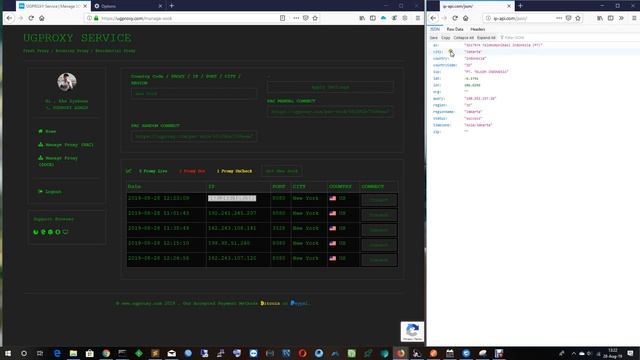Screen dimensions: 640x360
Task: Open Chrome from taskbar
Action: coord(106,353)
